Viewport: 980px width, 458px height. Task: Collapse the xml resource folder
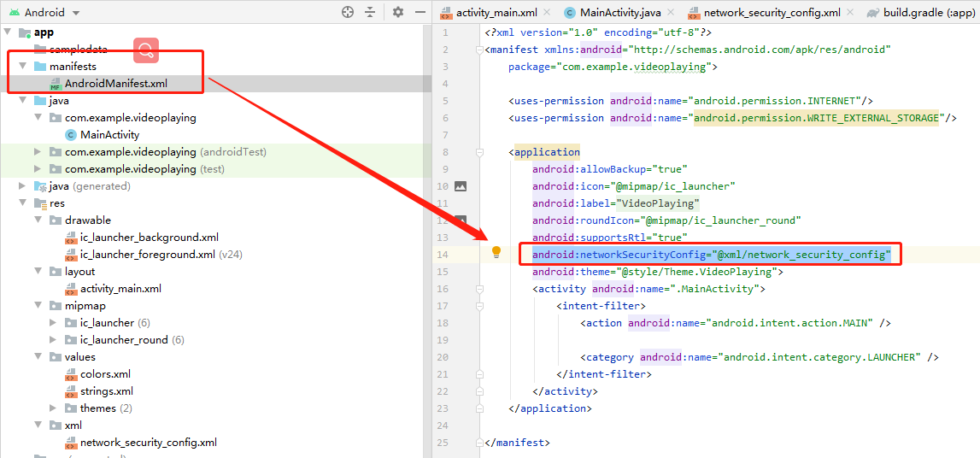tap(38, 426)
